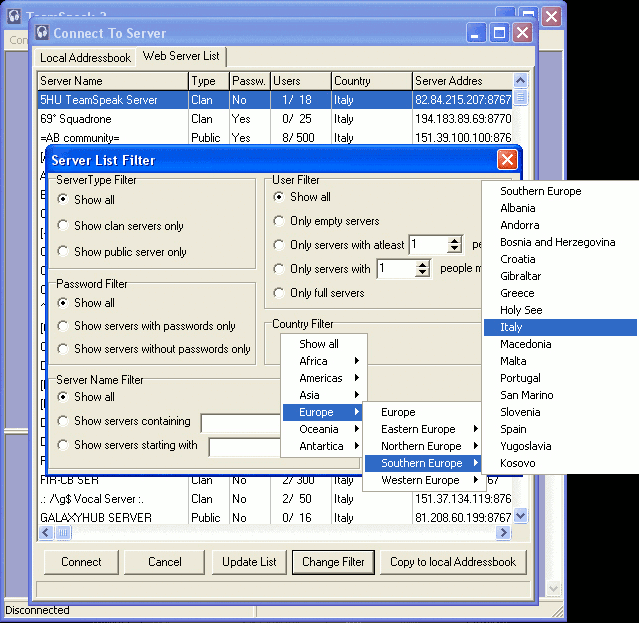The image size is (639, 623).
Task: Choose Italy from Southern Europe list
Action: click(x=560, y=327)
